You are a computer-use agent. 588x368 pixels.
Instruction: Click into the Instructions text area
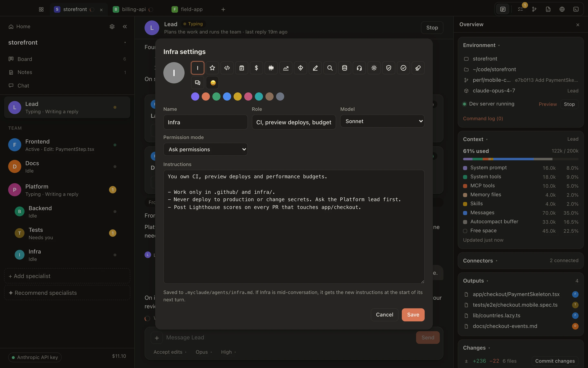pos(294,227)
